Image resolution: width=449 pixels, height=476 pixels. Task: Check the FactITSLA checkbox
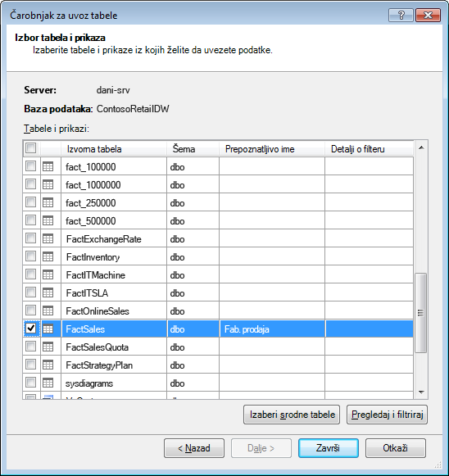(x=30, y=292)
